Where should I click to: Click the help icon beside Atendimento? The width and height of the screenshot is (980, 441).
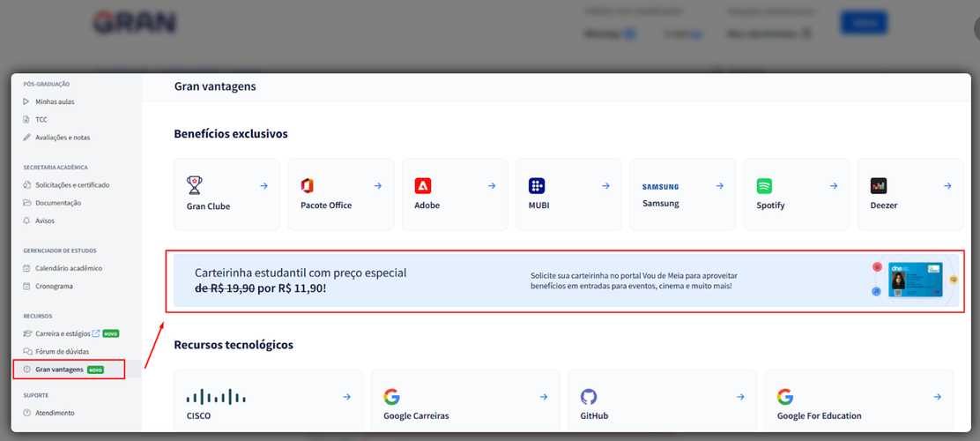26,413
